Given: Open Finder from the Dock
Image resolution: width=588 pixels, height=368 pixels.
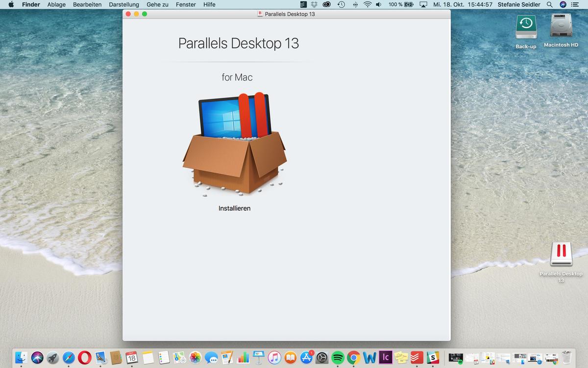Looking at the screenshot, I should point(21,358).
